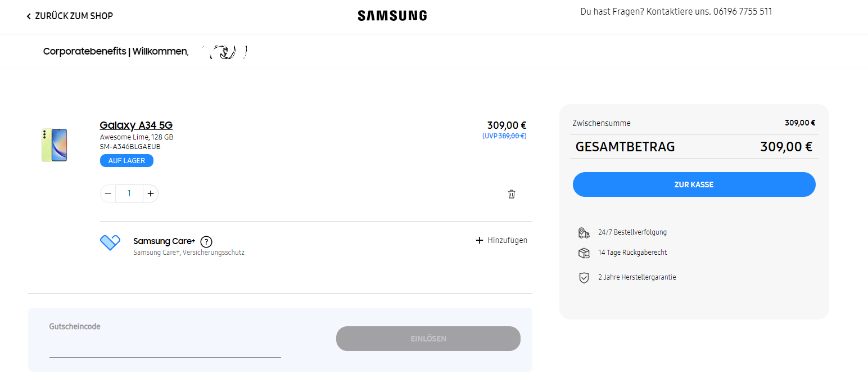Open the Samsung Care+ help question mark
Screen dimensions: 868x387
[x=206, y=242]
